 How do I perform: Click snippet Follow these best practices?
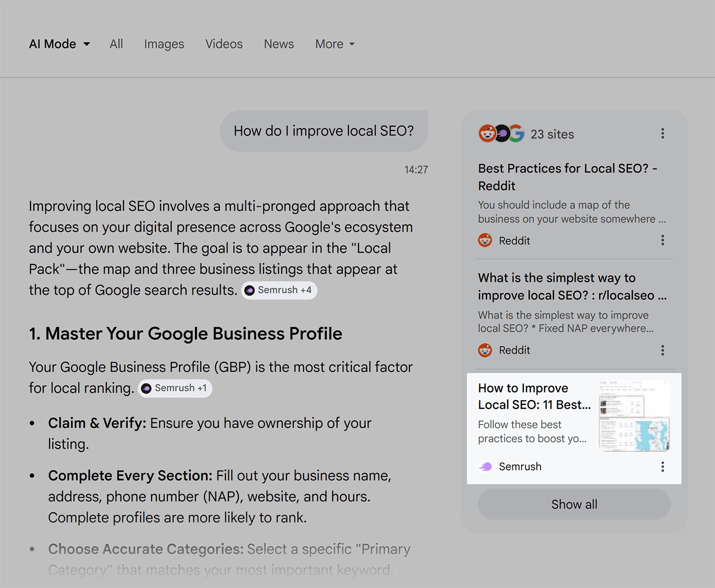point(532,431)
